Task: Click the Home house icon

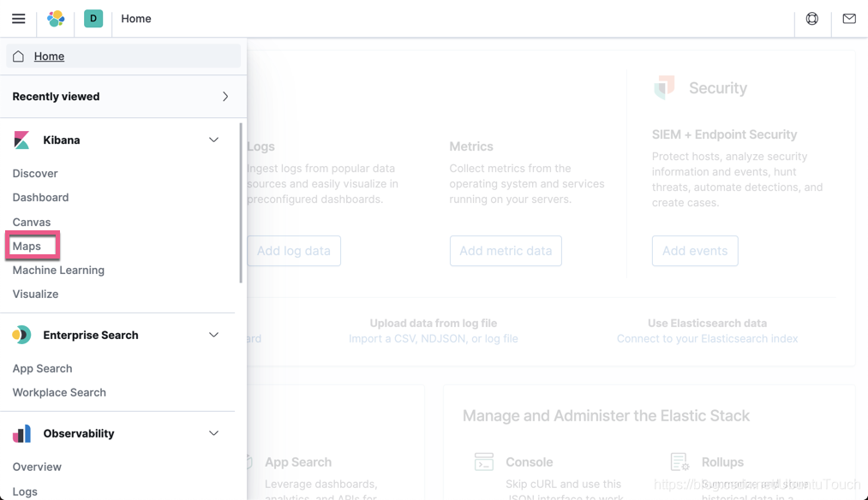Action: [18, 57]
